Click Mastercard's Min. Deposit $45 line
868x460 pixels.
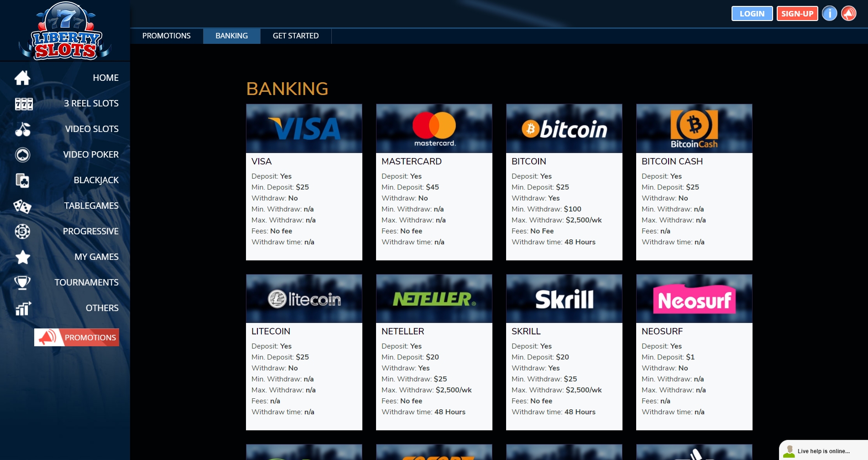pos(410,187)
